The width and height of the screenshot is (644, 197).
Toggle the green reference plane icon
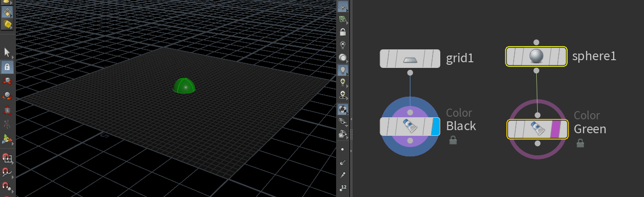pyautogui.click(x=343, y=20)
